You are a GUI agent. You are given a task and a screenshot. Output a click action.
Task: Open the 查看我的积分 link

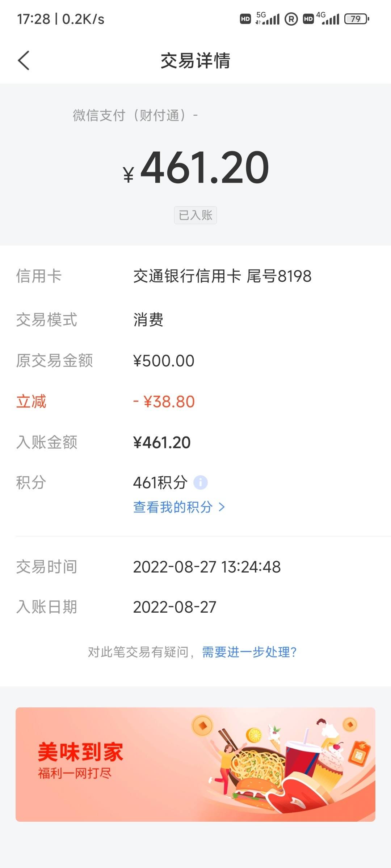(173, 507)
